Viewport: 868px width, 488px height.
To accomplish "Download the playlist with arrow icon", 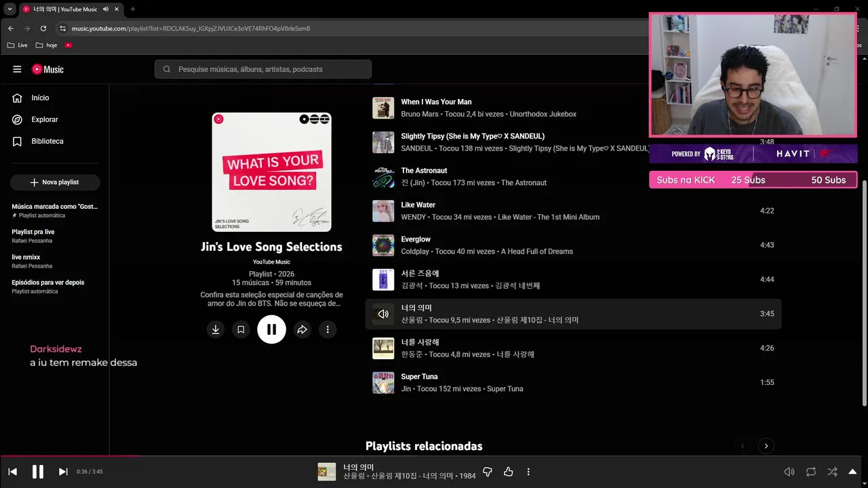I will click(216, 329).
